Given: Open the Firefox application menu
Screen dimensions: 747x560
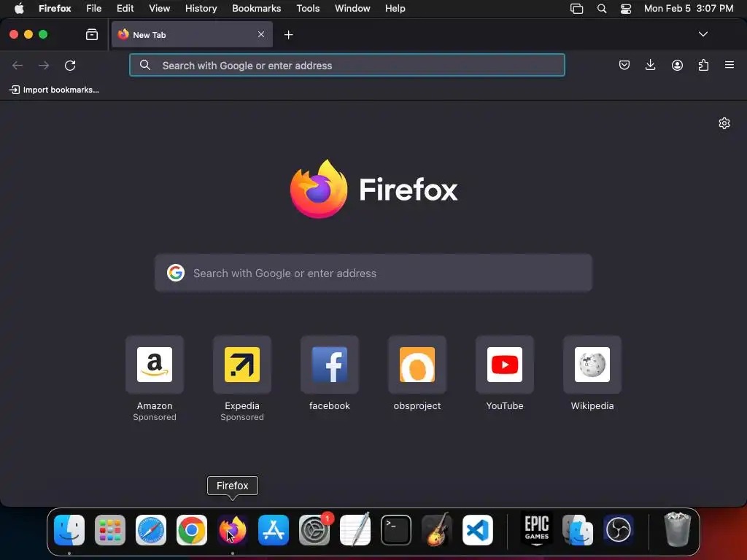Looking at the screenshot, I should point(55,9).
